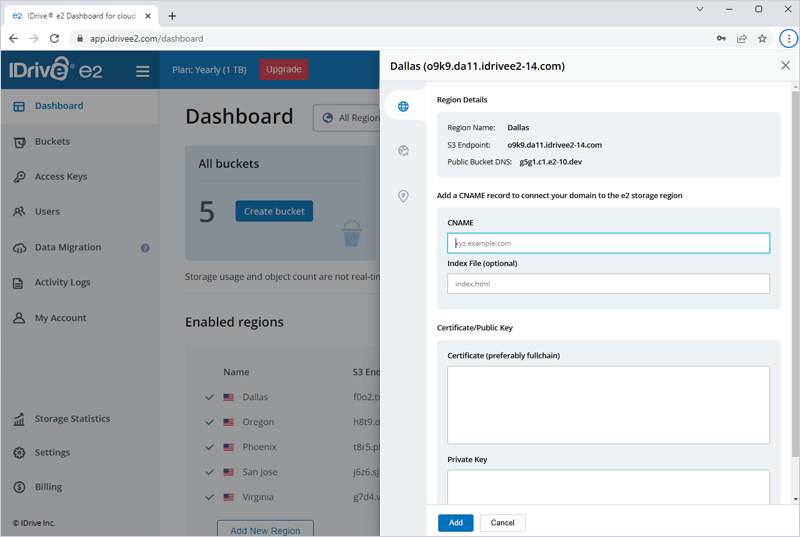Image resolution: width=800 pixels, height=537 pixels.
Task: Click the Settings gear icon
Action: pyautogui.click(x=19, y=453)
